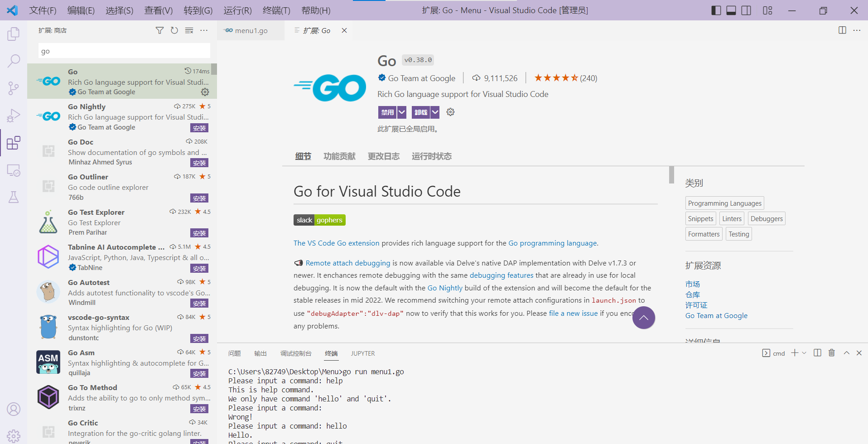
Task: Open the 帮助(H) menu
Action: (316, 10)
